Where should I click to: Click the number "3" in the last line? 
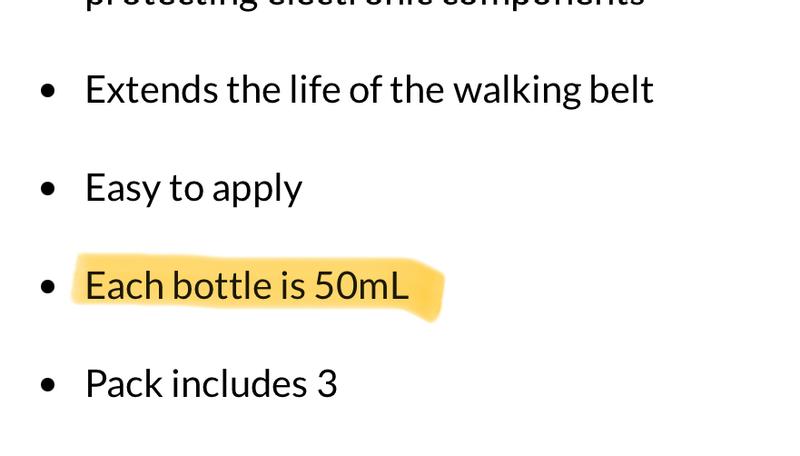point(327,384)
